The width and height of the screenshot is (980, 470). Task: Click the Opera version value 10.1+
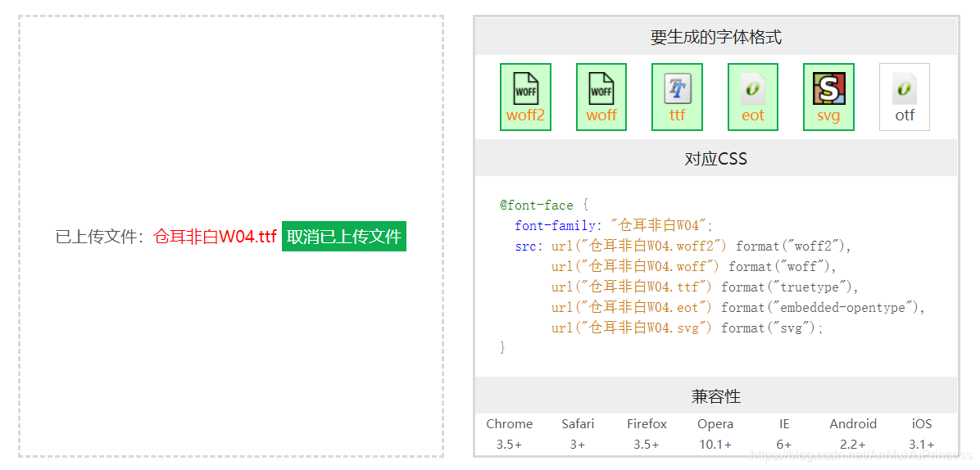tap(715, 445)
